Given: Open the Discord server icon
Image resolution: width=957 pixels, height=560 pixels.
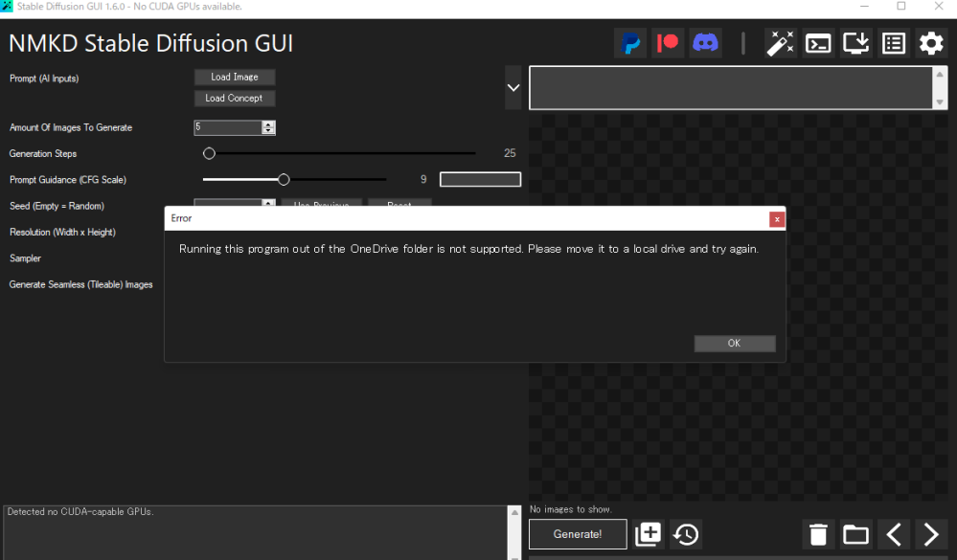Looking at the screenshot, I should click(x=706, y=43).
